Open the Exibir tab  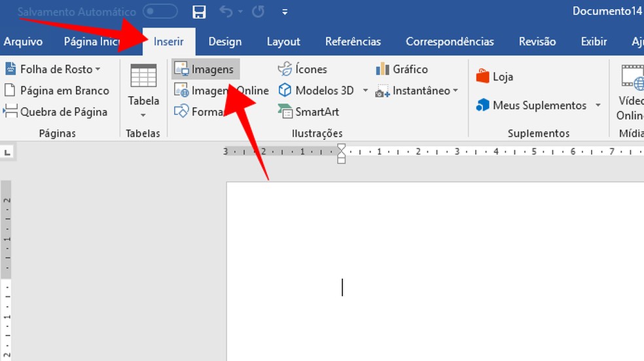coord(594,41)
